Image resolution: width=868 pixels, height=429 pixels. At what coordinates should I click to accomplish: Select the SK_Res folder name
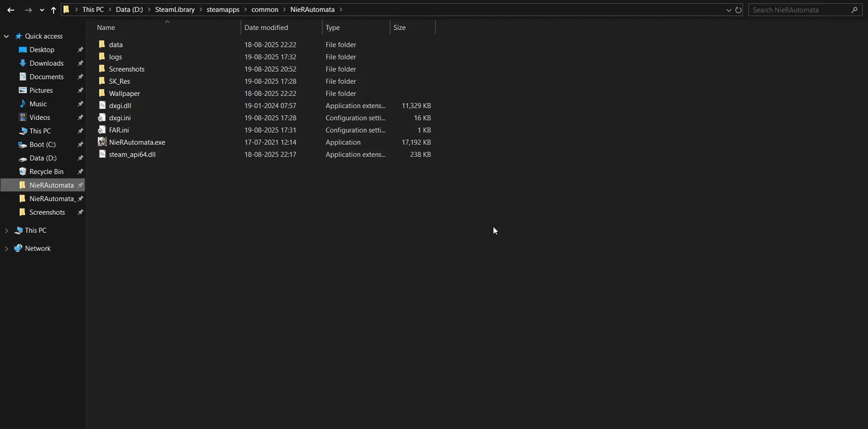[120, 81]
